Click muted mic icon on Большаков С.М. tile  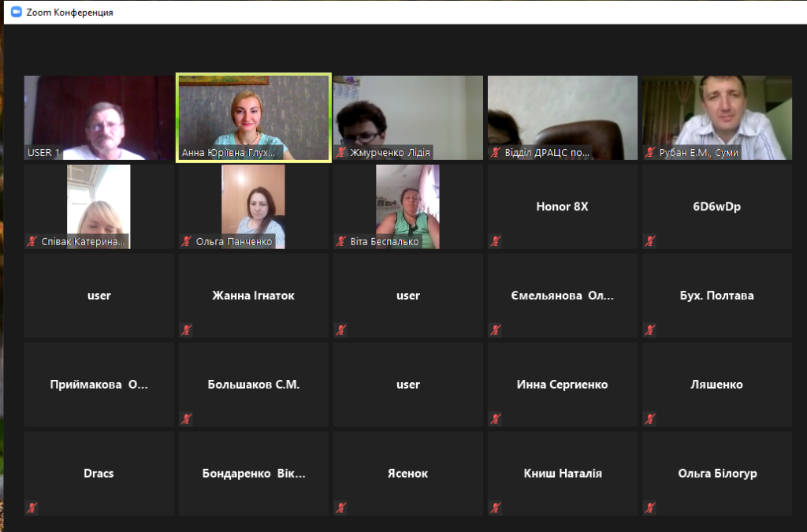tap(186, 419)
